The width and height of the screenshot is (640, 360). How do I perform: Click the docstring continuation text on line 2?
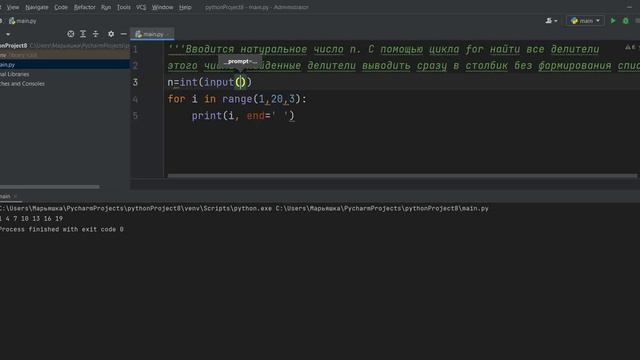(x=404, y=66)
